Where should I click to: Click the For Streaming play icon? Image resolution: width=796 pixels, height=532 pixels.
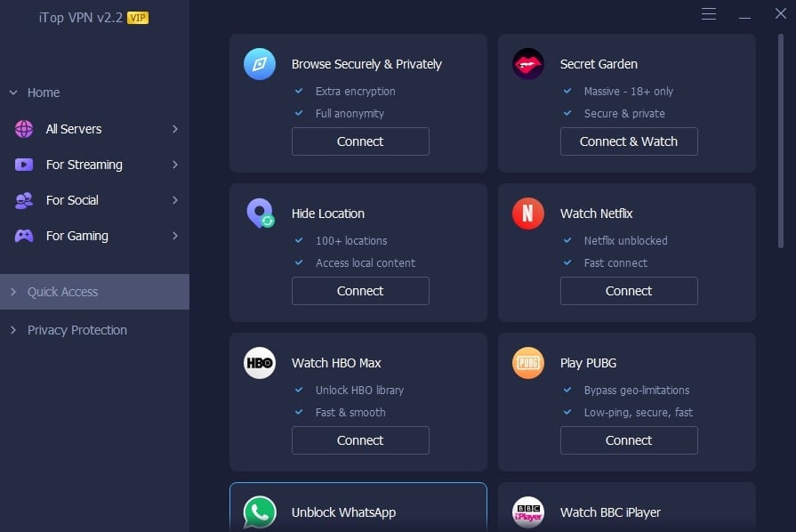pyautogui.click(x=24, y=165)
